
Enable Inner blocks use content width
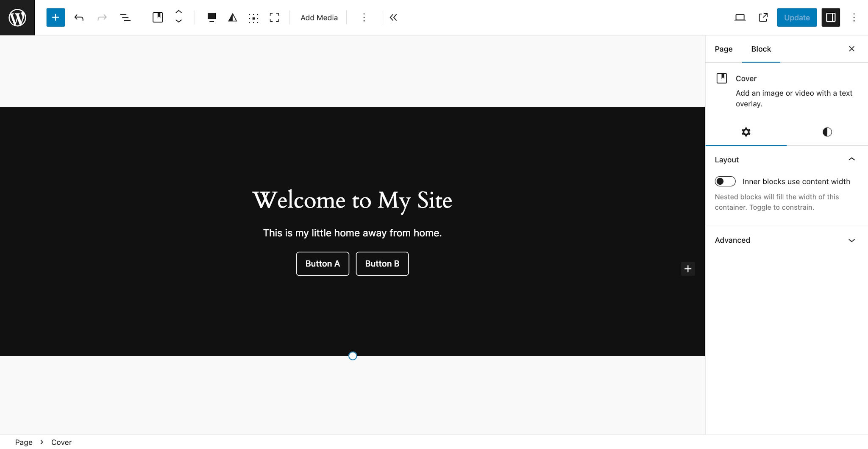[x=725, y=181]
